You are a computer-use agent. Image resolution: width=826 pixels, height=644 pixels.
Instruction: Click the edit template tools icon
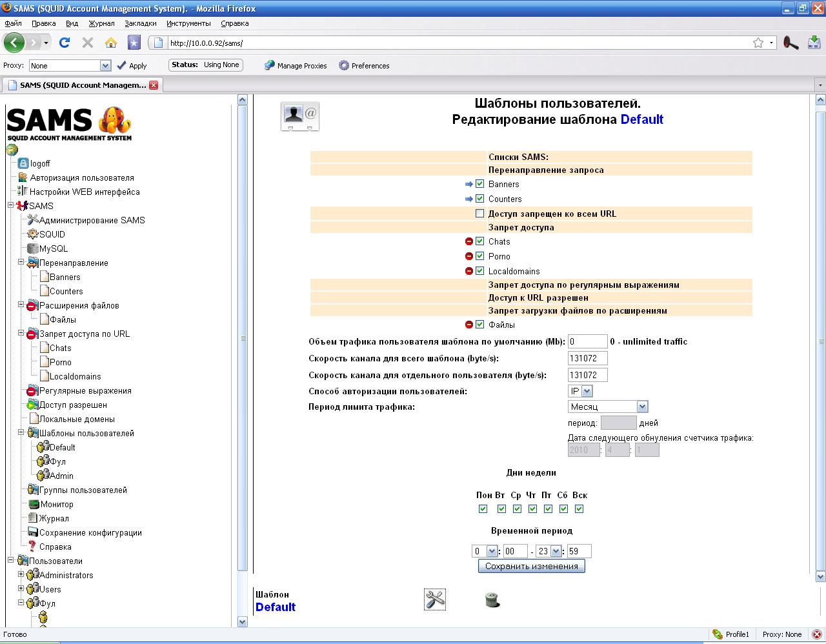[x=435, y=599]
